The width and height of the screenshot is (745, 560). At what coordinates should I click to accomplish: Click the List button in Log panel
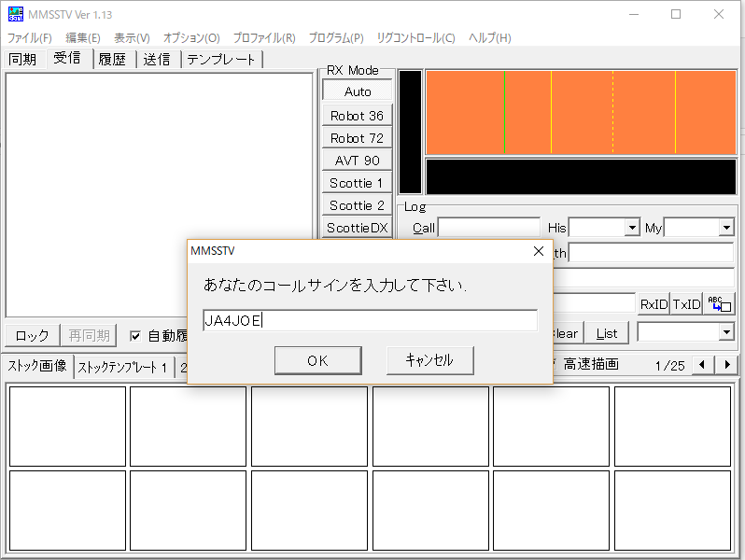click(607, 333)
